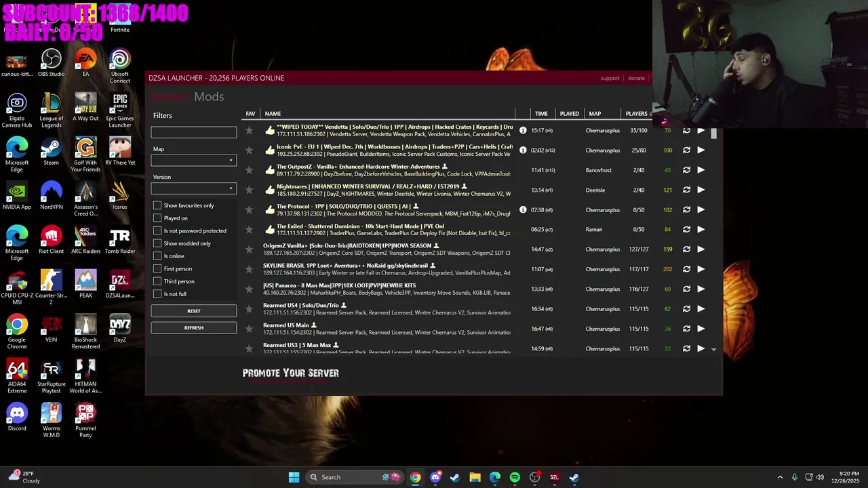The width and height of the screenshot is (868, 488).
Task: Open the support link
Action: click(610, 78)
